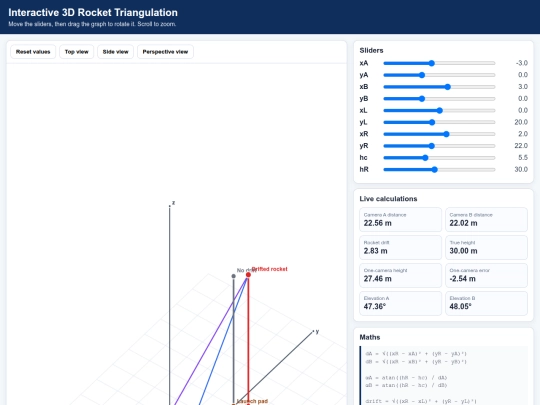Image resolution: width=540 pixels, height=405 pixels.
Task: Click the yL value 20.0
Action: (x=521, y=122)
